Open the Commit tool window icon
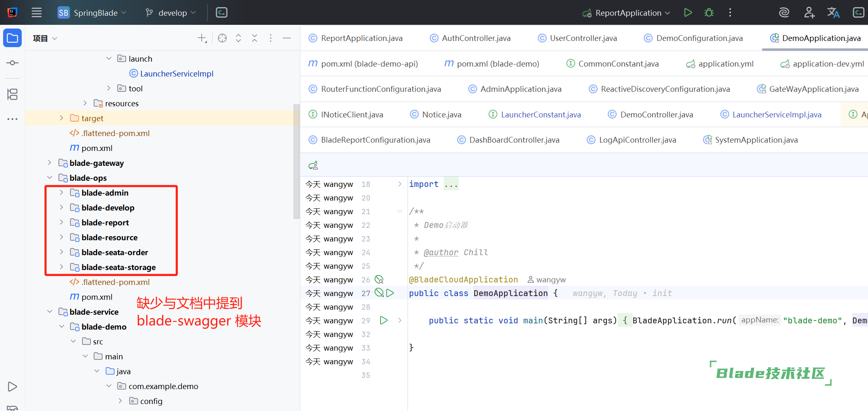868x411 pixels. coord(12,63)
